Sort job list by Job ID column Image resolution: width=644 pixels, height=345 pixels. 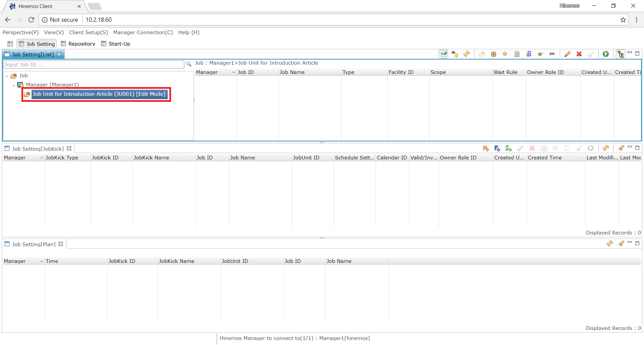[x=257, y=72]
